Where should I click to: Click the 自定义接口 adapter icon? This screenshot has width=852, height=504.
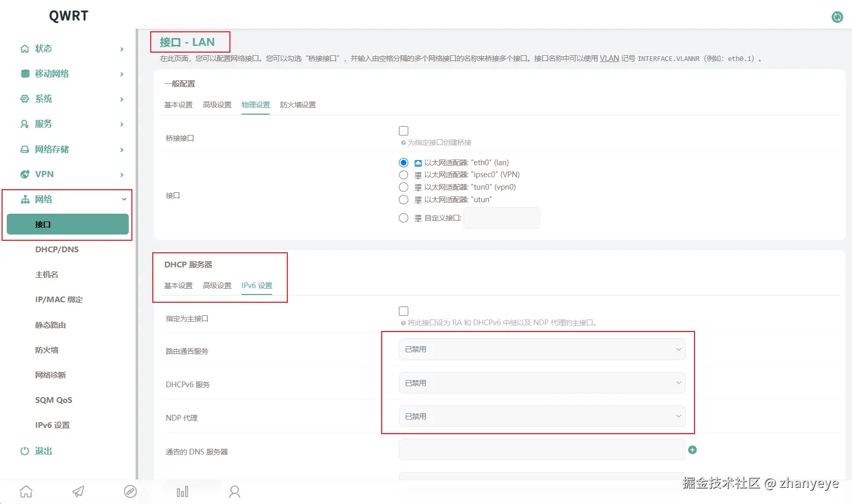[418, 218]
